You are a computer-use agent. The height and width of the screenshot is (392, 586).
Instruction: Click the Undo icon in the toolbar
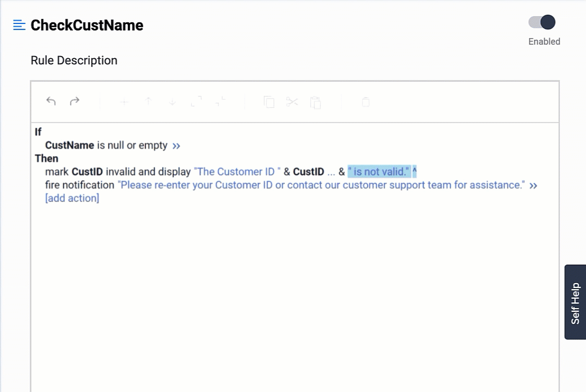(x=51, y=102)
